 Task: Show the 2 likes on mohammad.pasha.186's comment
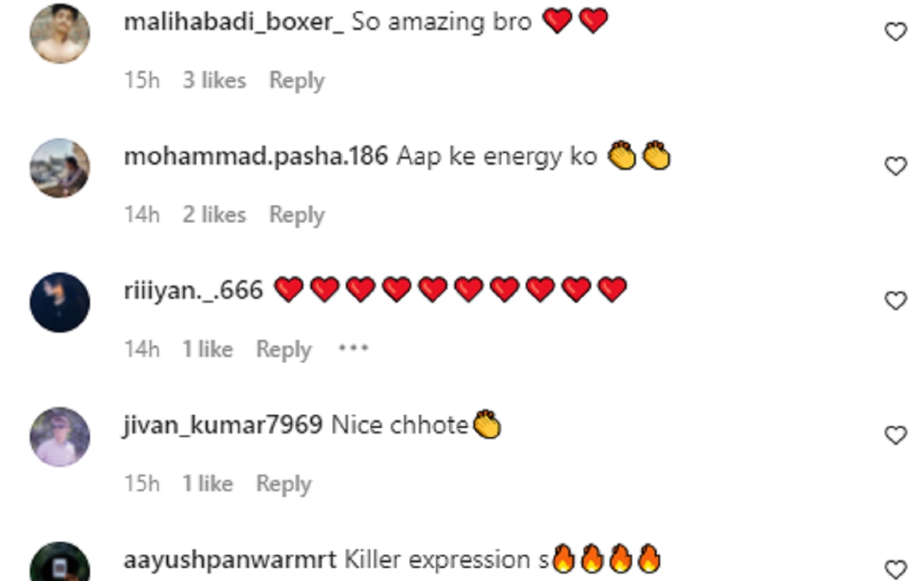pyautogui.click(x=214, y=215)
